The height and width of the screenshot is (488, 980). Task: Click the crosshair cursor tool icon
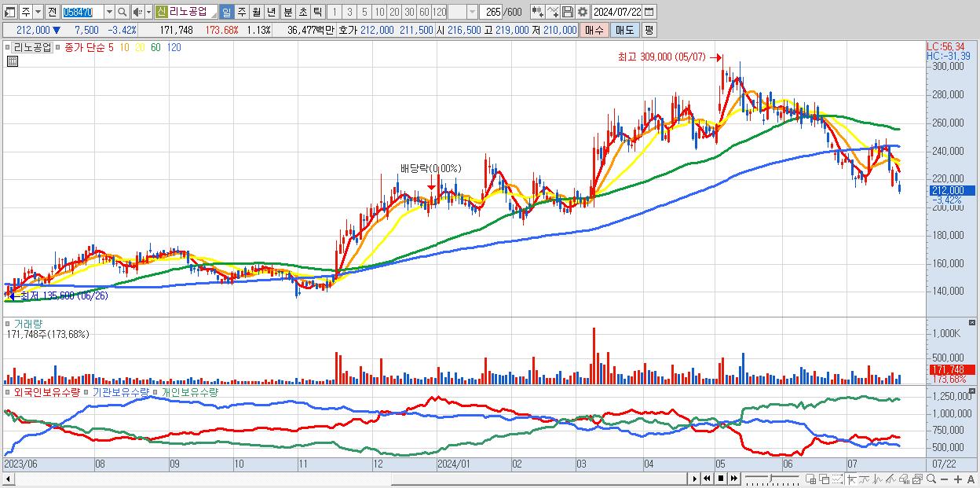[x=851, y=479]
